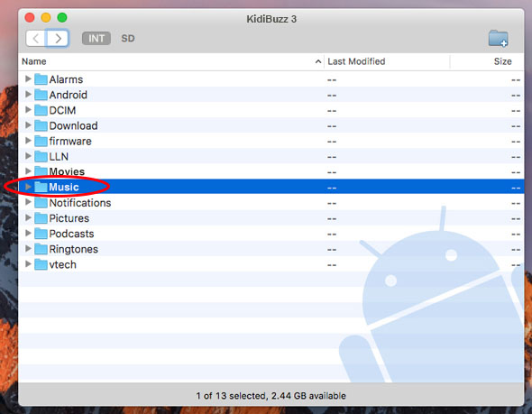Go back with the left arrow button
The width and height of the screenshot is (532, 414).
[x=36, y=39]
